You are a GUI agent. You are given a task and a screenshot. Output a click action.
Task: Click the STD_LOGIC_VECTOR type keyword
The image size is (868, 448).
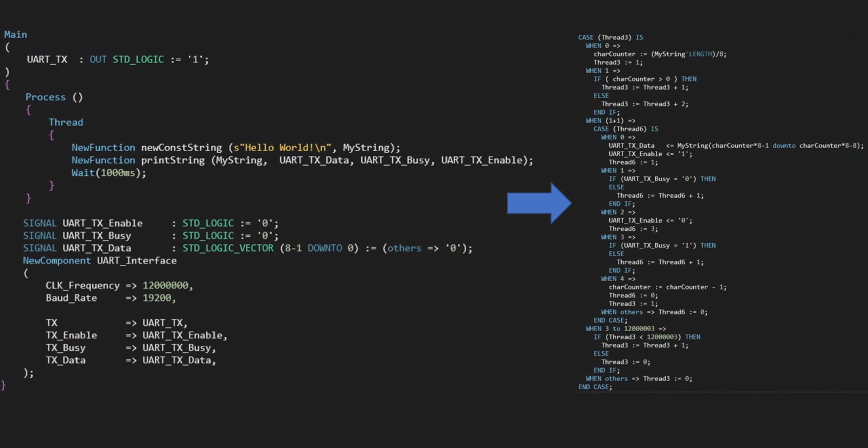(x=228, y=248)
